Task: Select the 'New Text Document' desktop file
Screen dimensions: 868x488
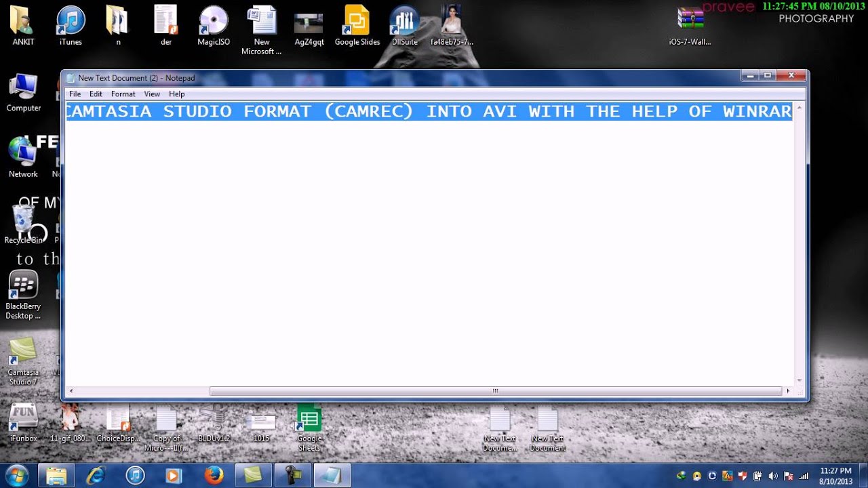Action: click(547, 429)
